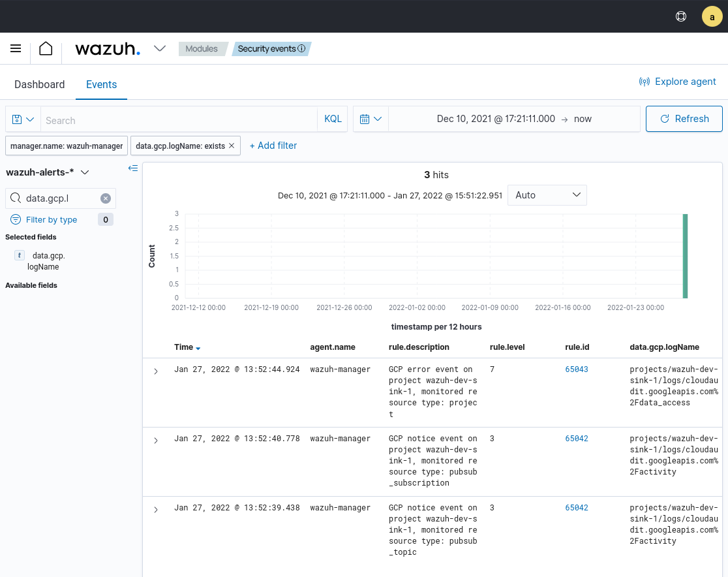Click the '3 hits' count text

[x=436, y=175]
